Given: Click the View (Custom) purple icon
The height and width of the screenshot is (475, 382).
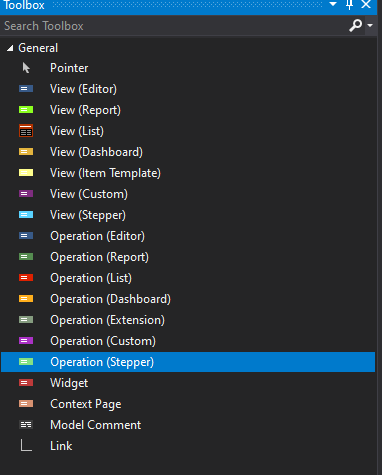Looking at the screenshot, I should (26, 194).
